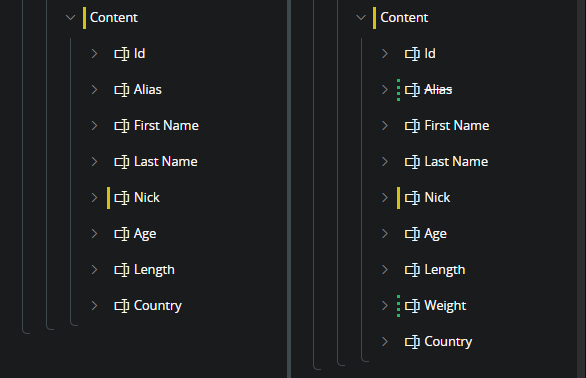Collapse the Content node in left panel

(x=70, y=18)
